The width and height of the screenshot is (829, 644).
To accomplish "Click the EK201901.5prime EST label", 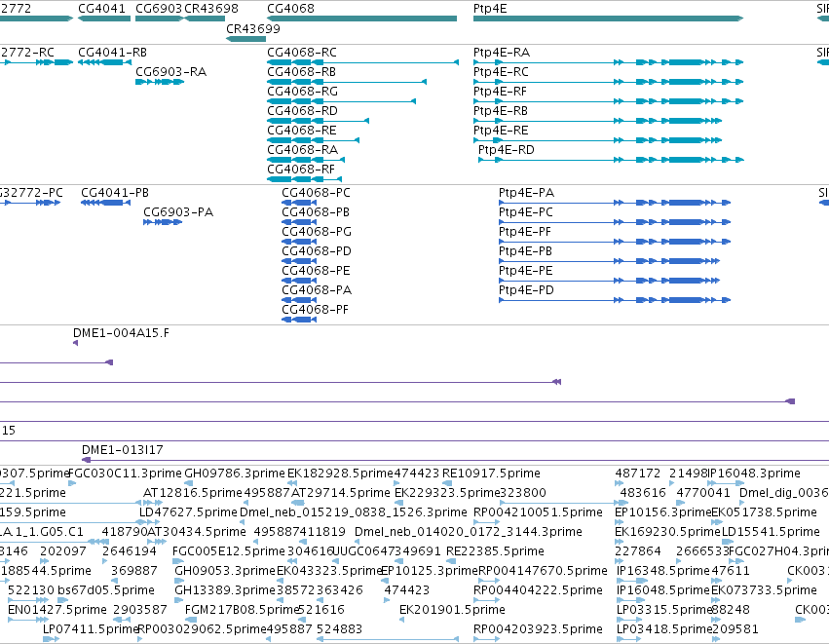I will tap(453, 610).
